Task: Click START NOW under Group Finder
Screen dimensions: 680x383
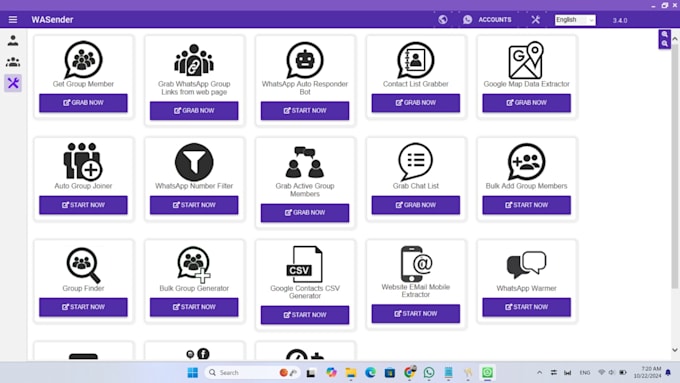Action: (83, 307)
